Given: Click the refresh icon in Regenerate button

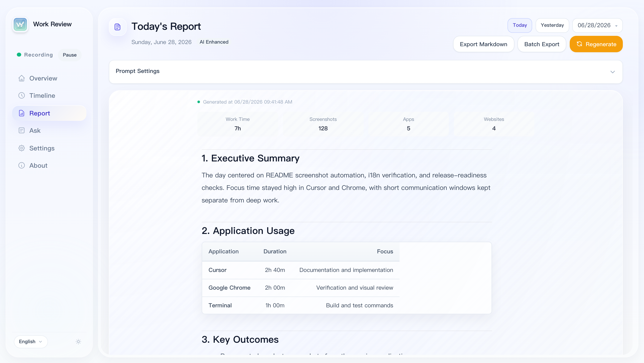Looking at the screenshot, I should coord(579,44).
